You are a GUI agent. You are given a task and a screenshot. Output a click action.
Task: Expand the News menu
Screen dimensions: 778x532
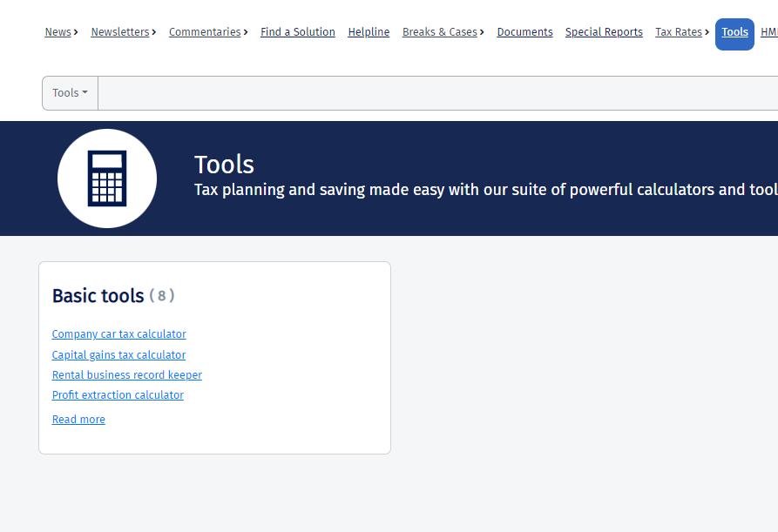pos(61,32)
